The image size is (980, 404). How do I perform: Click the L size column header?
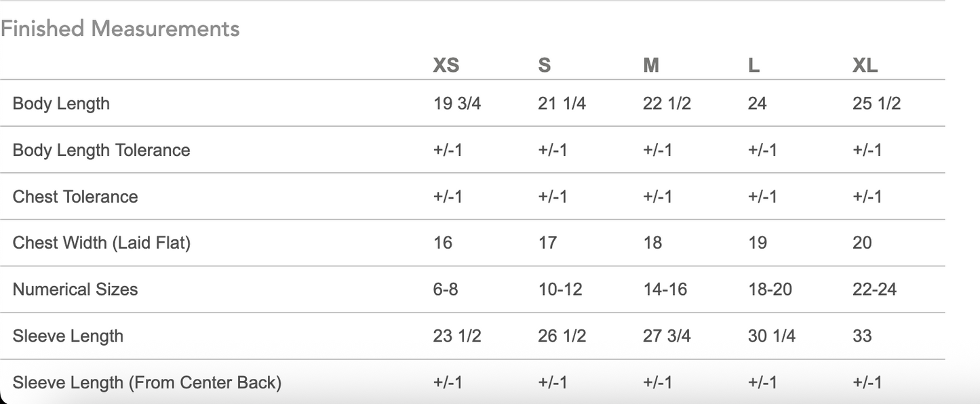click(753, 65)
